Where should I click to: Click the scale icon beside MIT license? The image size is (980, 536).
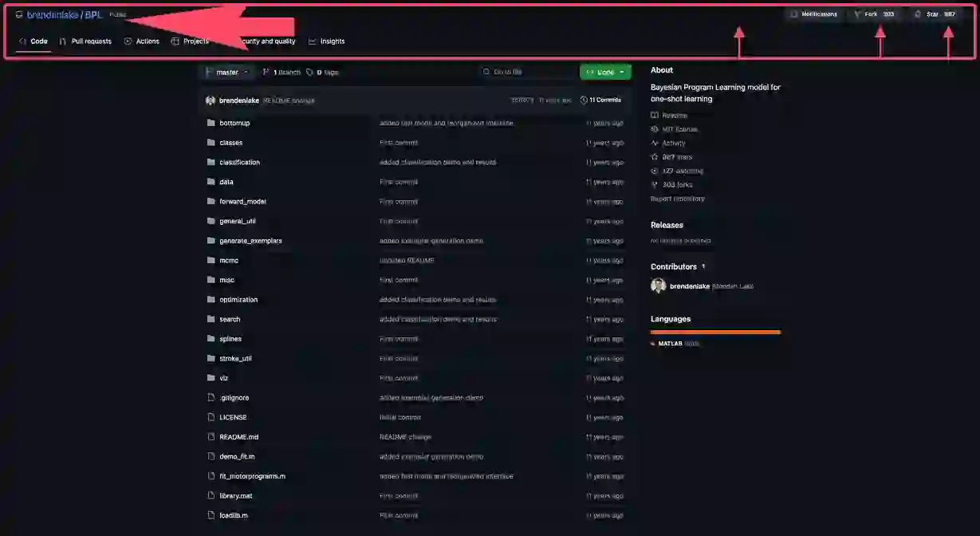[x=655, y=129]
